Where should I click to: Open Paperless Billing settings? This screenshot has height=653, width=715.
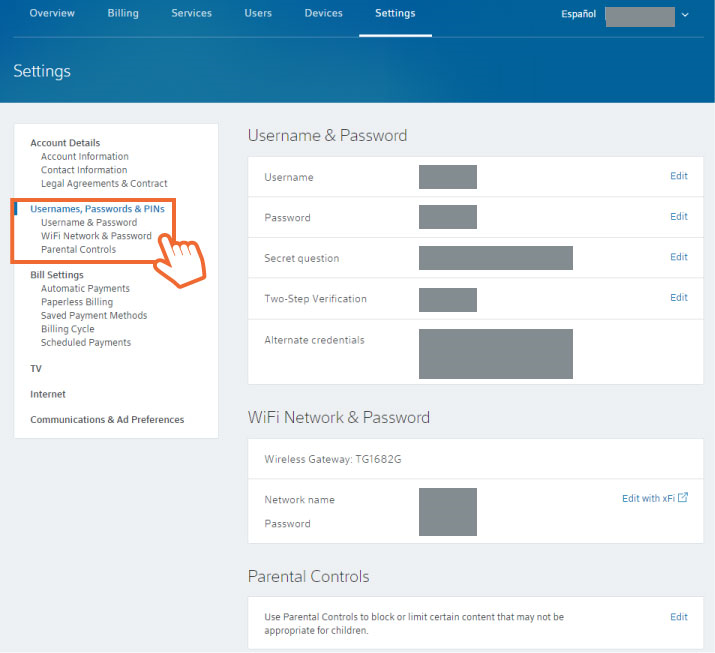pyautogui.click(x=77, y=302)
